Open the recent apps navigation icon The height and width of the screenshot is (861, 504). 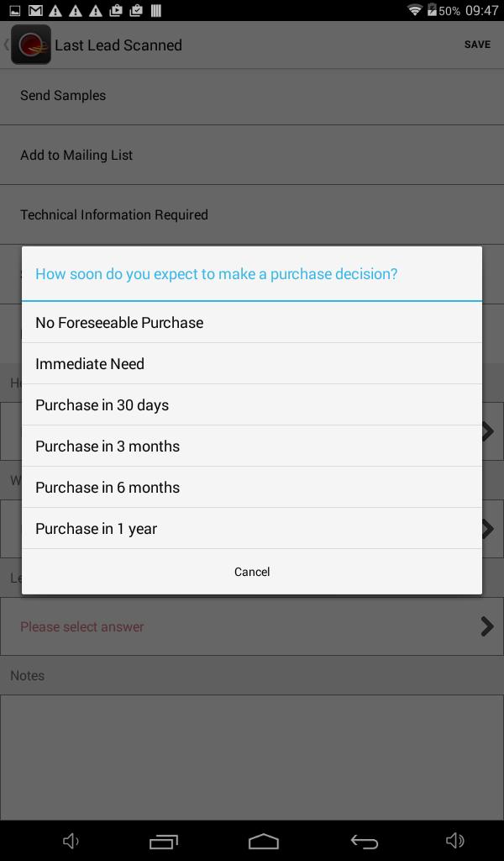point(164,841)
